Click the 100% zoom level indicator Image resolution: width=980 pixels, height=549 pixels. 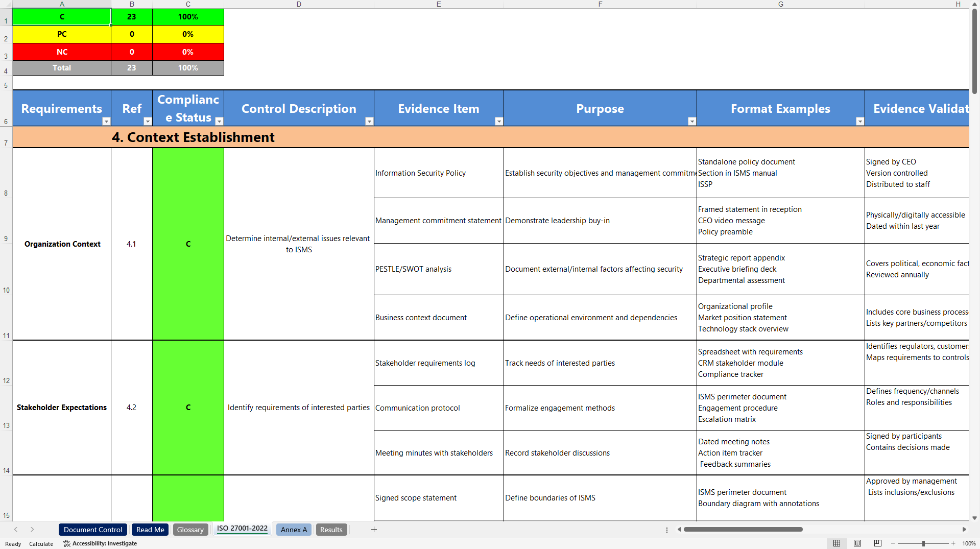(x=969, y=543)
